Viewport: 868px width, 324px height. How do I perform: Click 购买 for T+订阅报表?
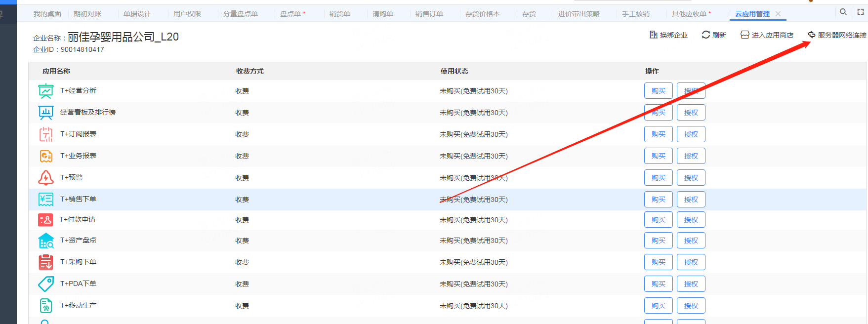(659, 134)
